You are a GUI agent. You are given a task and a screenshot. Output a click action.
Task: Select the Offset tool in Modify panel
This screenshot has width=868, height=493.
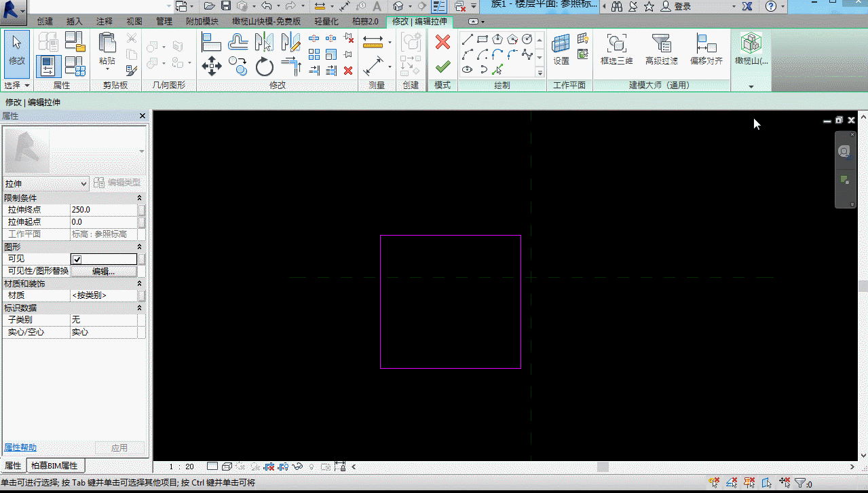click(238, 42)
